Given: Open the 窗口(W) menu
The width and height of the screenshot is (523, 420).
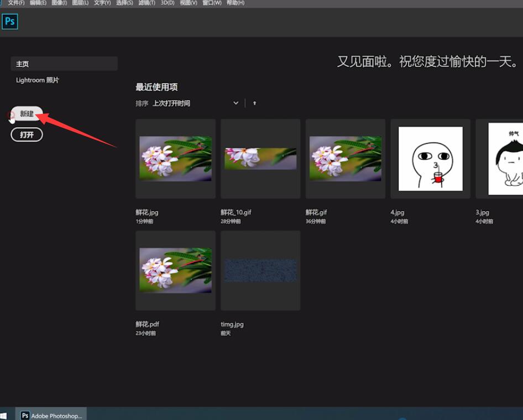Looking at the screenshot, I should [212, 3].
